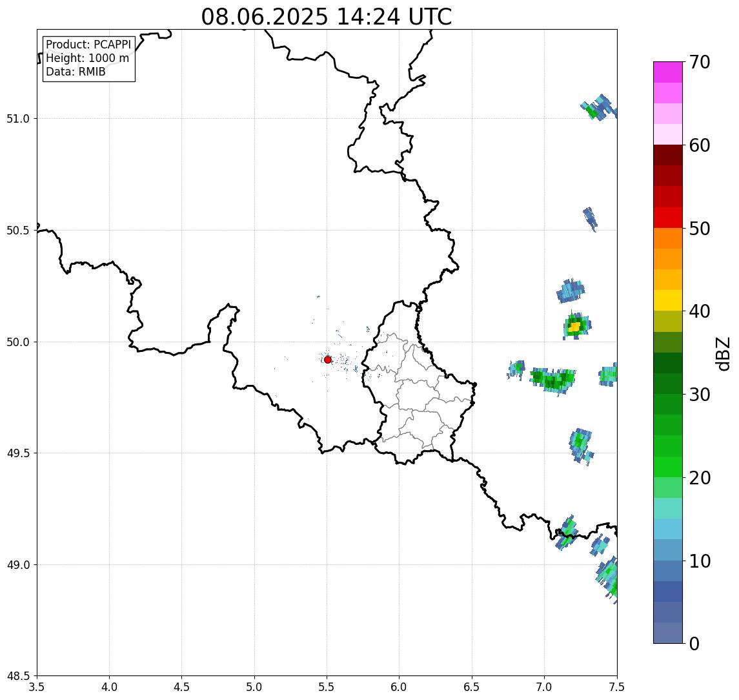This screenshot has width=739, height=700.
Task: Click the colorbar tick label 60
Action: click(x=700, y=146)
